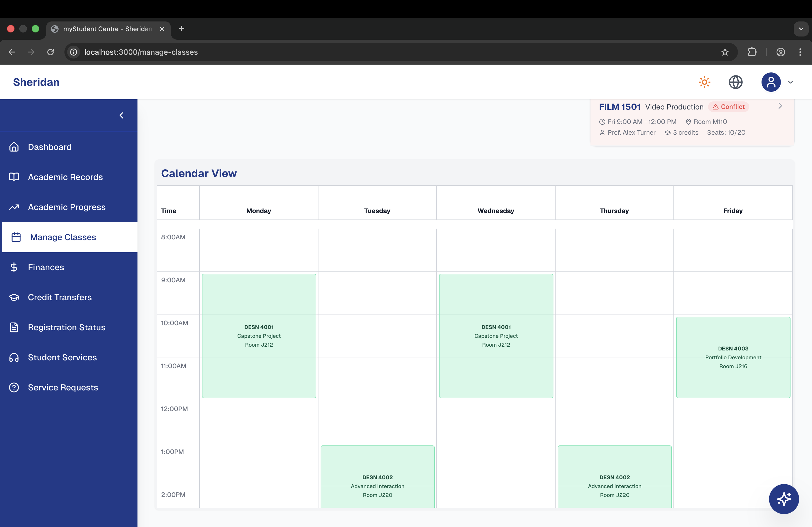Click the Service Requests help icon

tap(14, 387)
